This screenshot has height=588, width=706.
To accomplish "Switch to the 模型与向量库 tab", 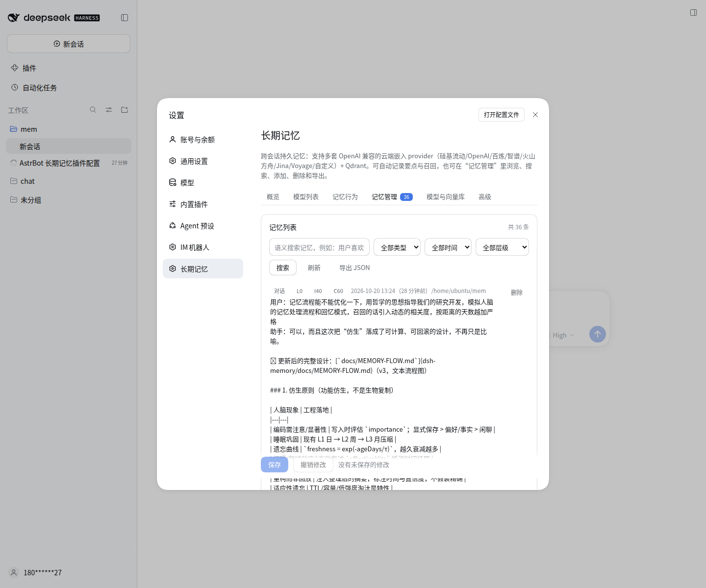I will coord(446,197).
